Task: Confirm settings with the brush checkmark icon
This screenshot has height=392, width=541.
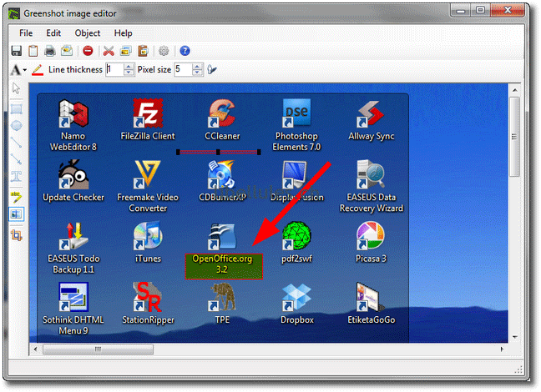Action: pos(212,70)
